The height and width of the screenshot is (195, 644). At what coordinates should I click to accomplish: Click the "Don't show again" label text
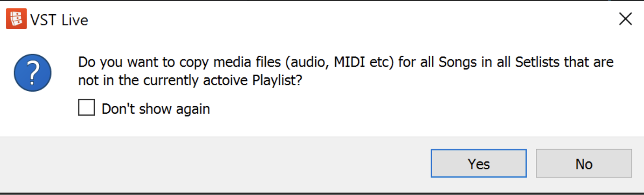[x=156, y=109]
